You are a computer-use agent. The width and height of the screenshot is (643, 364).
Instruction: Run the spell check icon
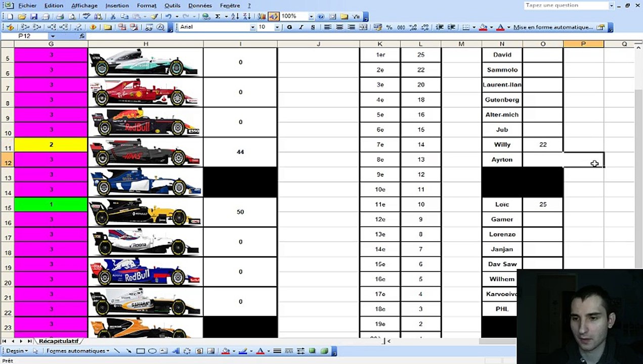point(87,16)
